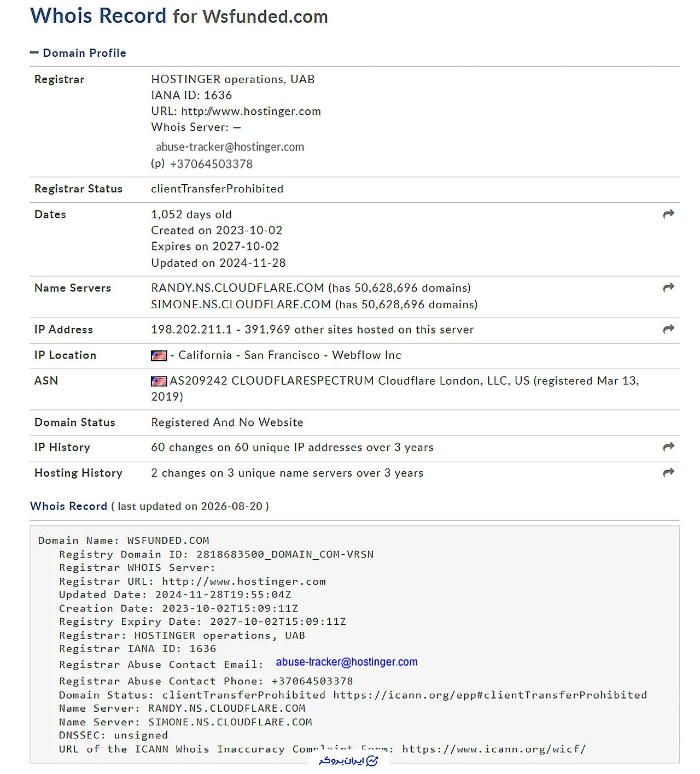Click the DNSSEC: unsigned line
The height and width of the screenshot is (774, 700).
click(x=114, y=736)
